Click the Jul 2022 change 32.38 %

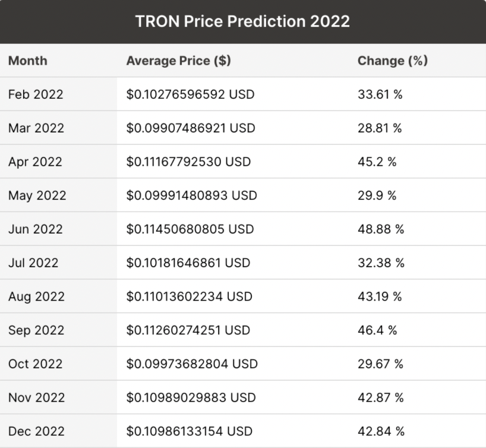(381, 263)
